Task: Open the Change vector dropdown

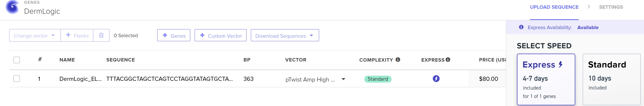Action: click(35, 35)
